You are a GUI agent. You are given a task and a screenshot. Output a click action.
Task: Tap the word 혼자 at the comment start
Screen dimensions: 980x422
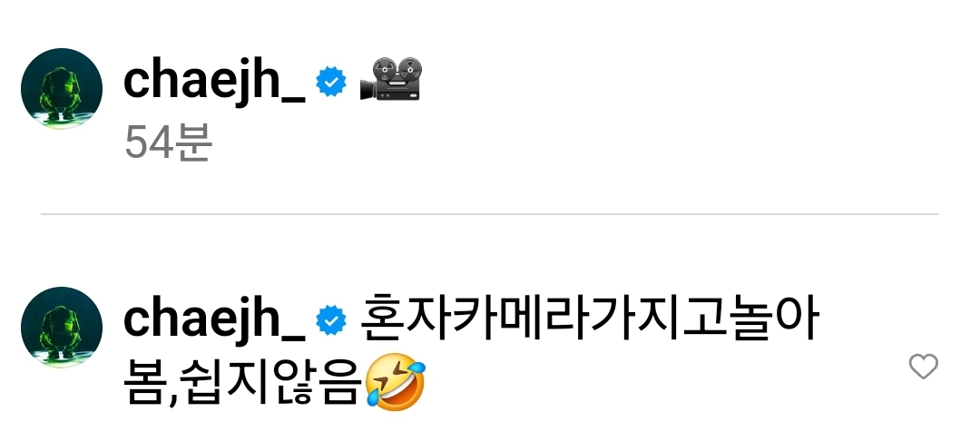click(407, 319)
